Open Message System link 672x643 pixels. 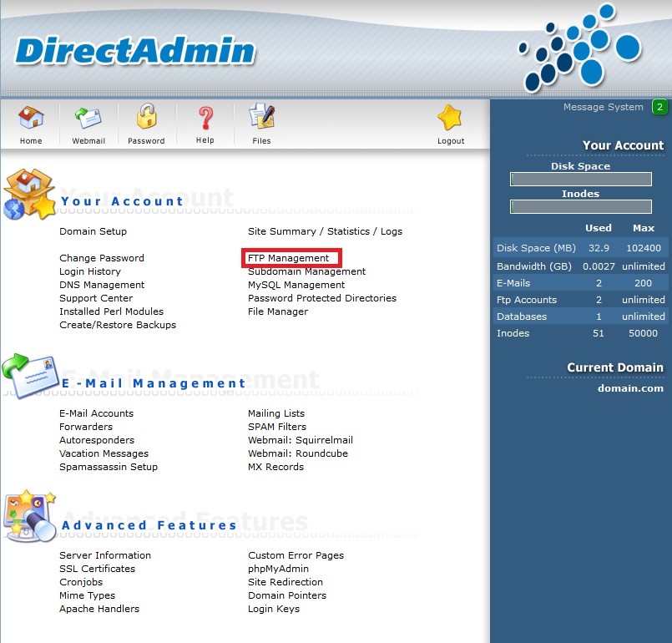click(x=603, y=107)
